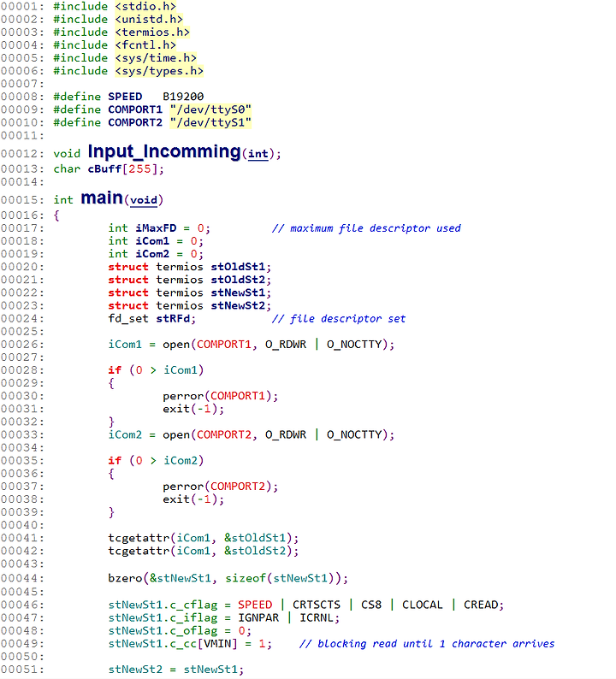Click the open call for COMPORT2
The height and width of the screenshot is (679, 616).
tap(279, 434)
